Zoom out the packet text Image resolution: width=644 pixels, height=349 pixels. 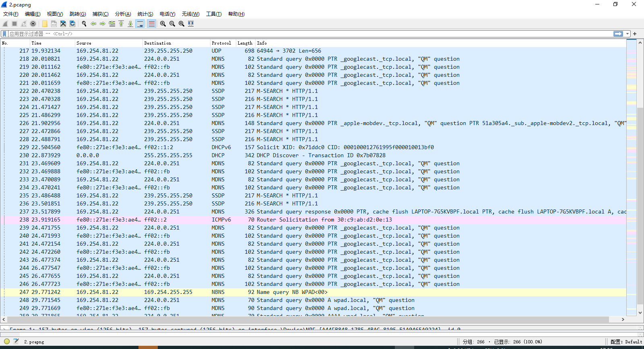pos(172,24)
